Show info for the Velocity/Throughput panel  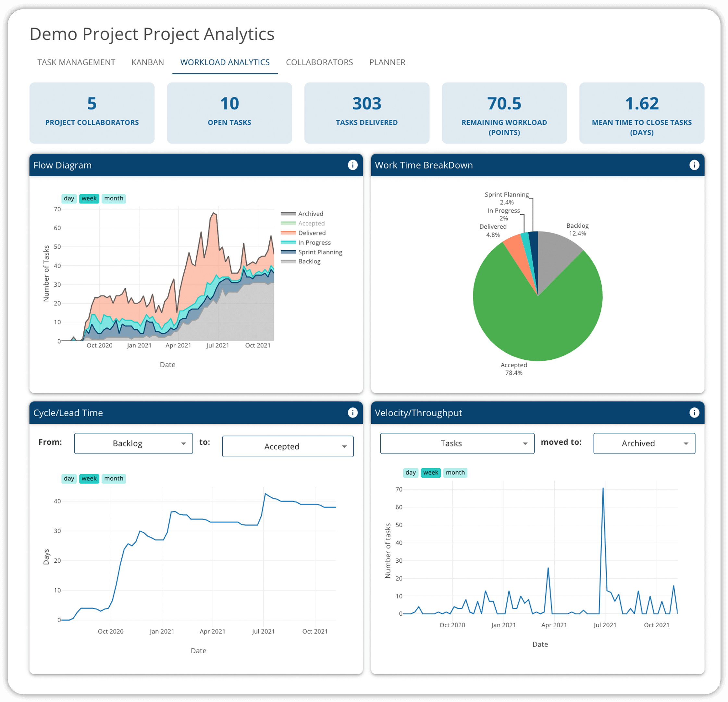(694, 412)
